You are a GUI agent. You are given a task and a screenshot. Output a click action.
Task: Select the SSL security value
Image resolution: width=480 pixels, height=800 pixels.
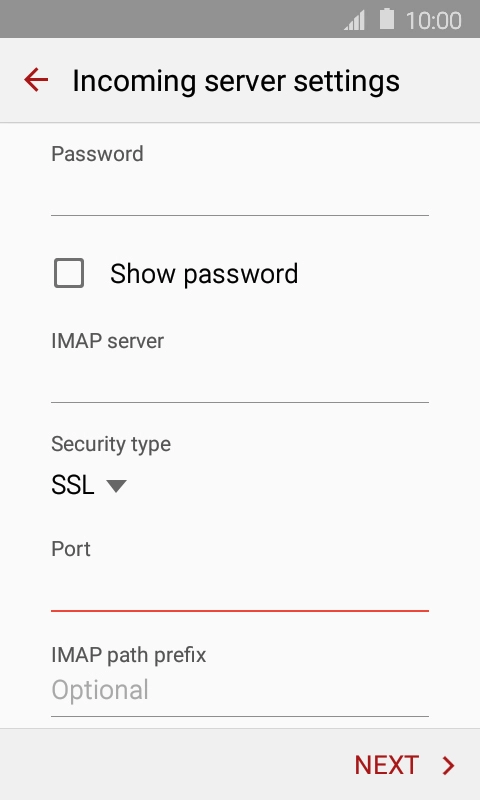click(72, 485)
